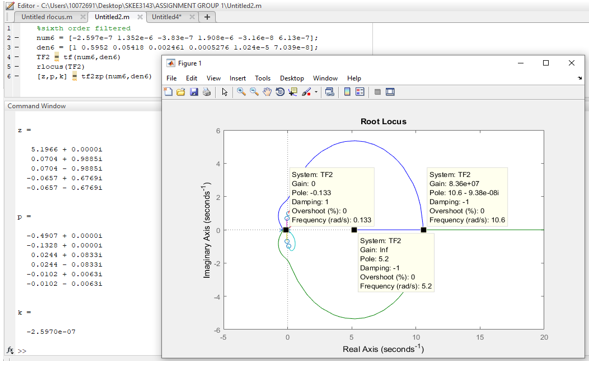The width and height of the screenshot is (599, 370).
Task: Click the 'TF2 = tf(num6,den6)' code line
Action: pos(78,57)
